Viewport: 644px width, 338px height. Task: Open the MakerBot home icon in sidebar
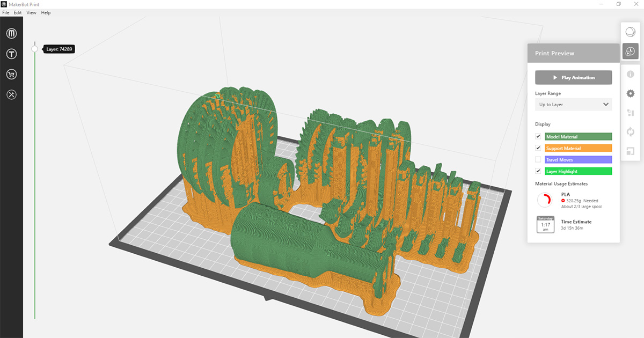(11, 34)
